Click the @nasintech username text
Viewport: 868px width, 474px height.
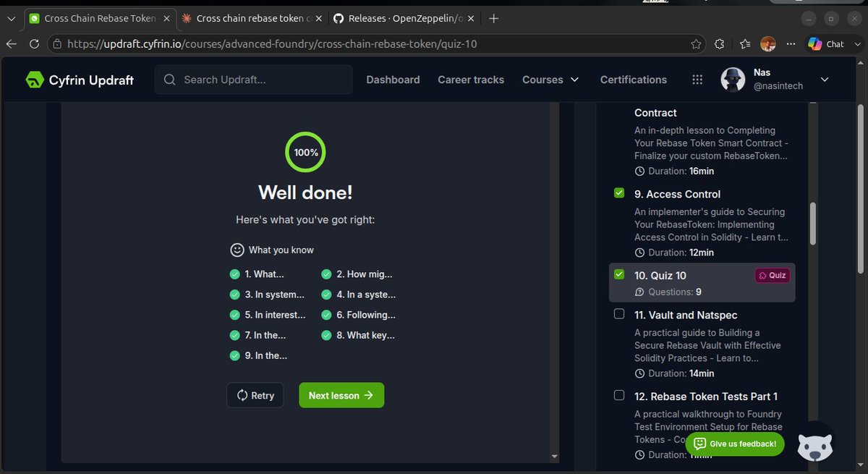[778, 86]
